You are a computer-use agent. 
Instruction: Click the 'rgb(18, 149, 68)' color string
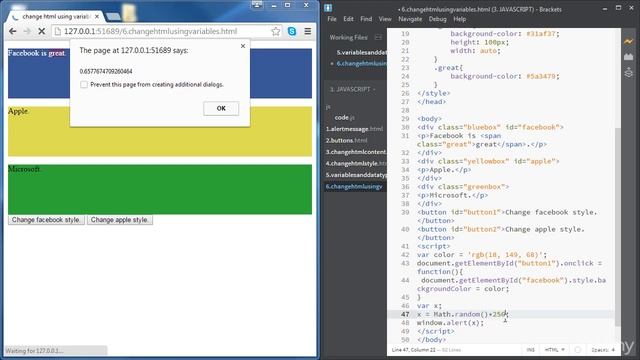pyautogui.click(x=505, y=255)
